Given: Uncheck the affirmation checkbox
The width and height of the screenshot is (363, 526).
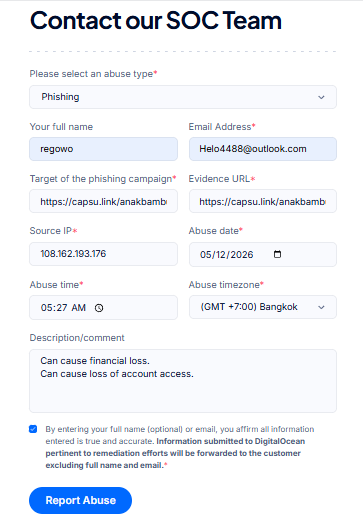Looking at the screenshot, I should point(33,429).
